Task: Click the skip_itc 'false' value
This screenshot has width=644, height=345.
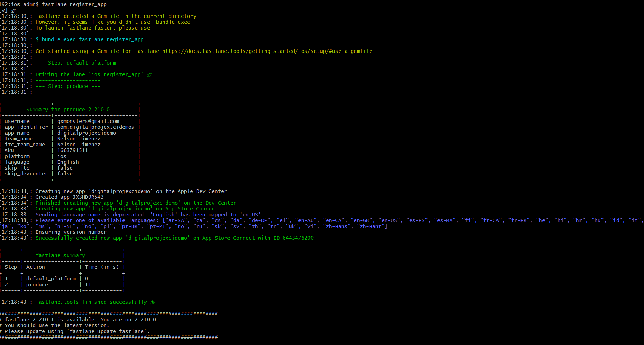Action: pyautogui.click(x=65, y=168)
